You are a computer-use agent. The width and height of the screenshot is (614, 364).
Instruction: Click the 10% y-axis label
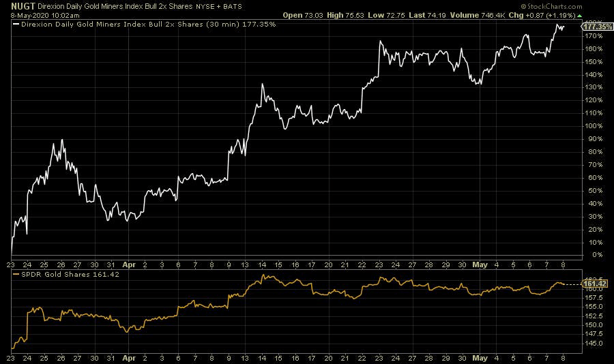click(596, 242)
